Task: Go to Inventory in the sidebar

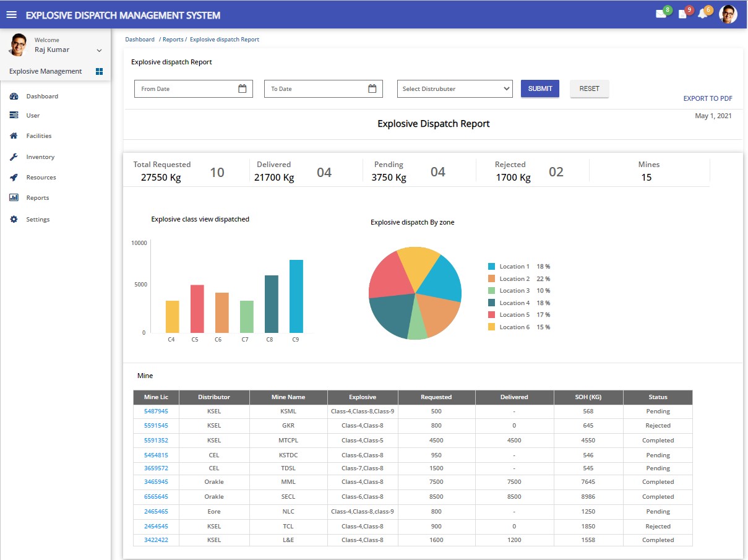Action: pos(40,157)
